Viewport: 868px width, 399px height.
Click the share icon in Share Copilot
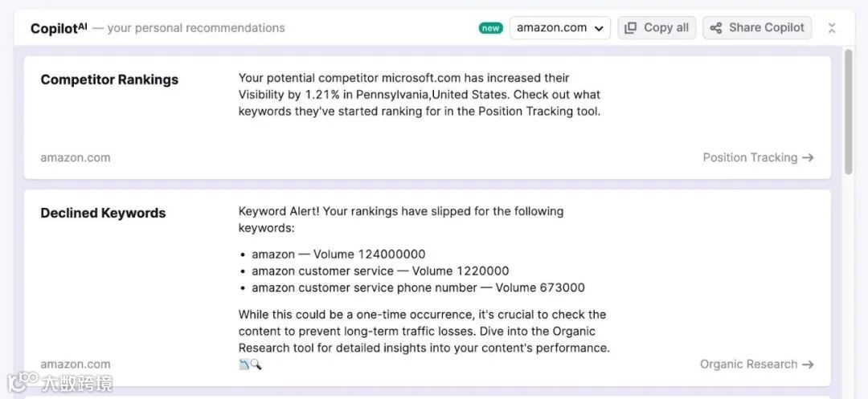716,27
